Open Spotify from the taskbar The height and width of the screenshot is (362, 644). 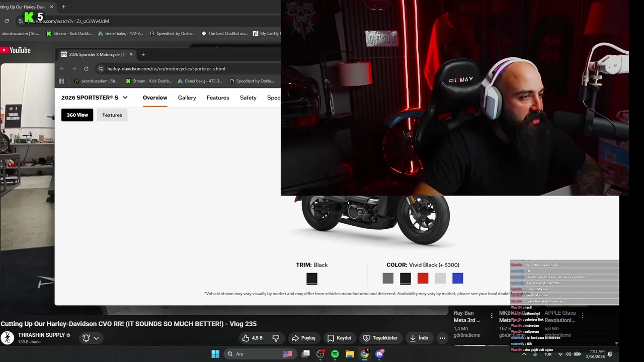point(335,354)
